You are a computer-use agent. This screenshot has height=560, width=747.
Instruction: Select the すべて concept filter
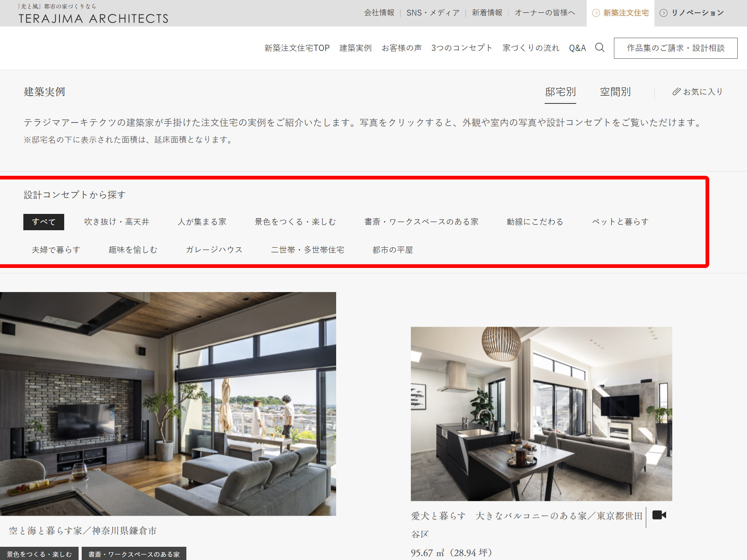tap(44, 222)
